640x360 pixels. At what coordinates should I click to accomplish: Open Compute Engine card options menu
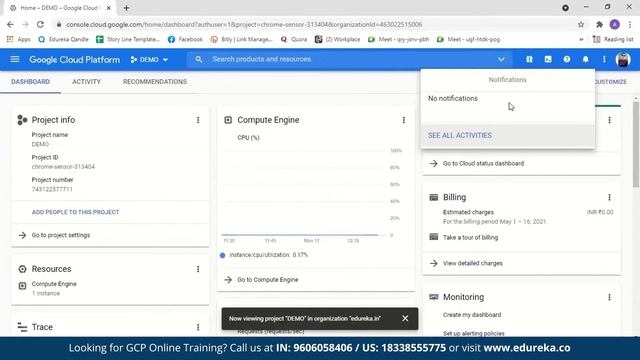[404, 120]
